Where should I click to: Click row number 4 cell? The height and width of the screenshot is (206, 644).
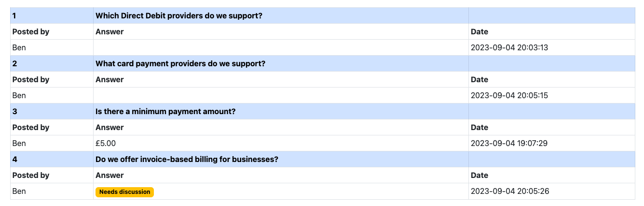[52, 159]
